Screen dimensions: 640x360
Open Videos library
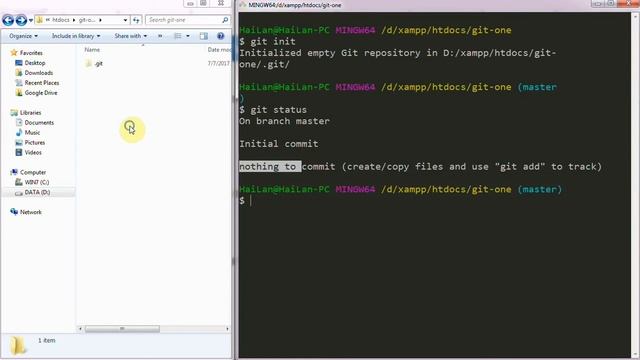click(x=33, y=152)
